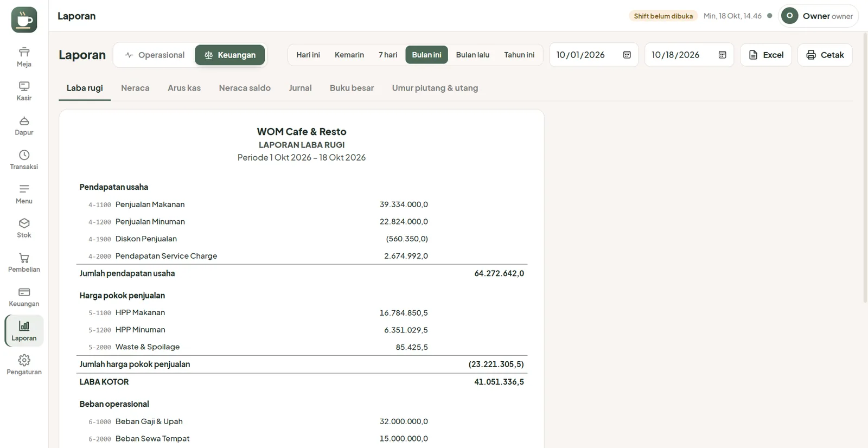Switch to Neraca saldo tab

[245, 88]
